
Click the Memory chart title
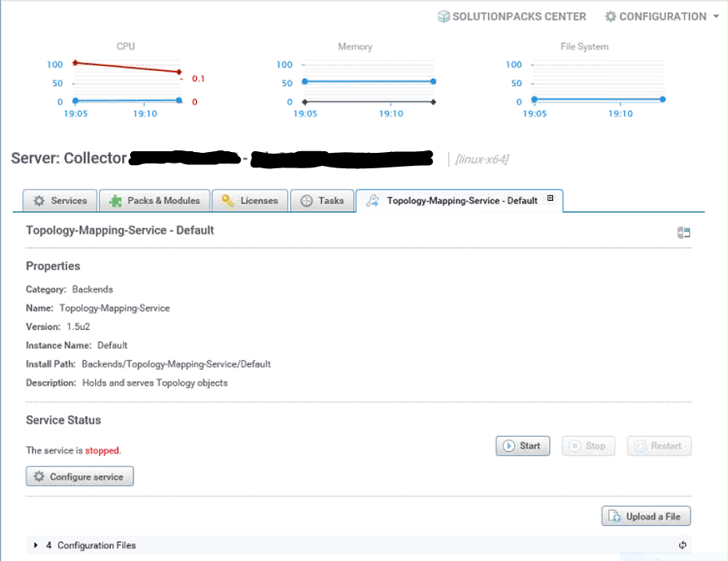point(355,46)
